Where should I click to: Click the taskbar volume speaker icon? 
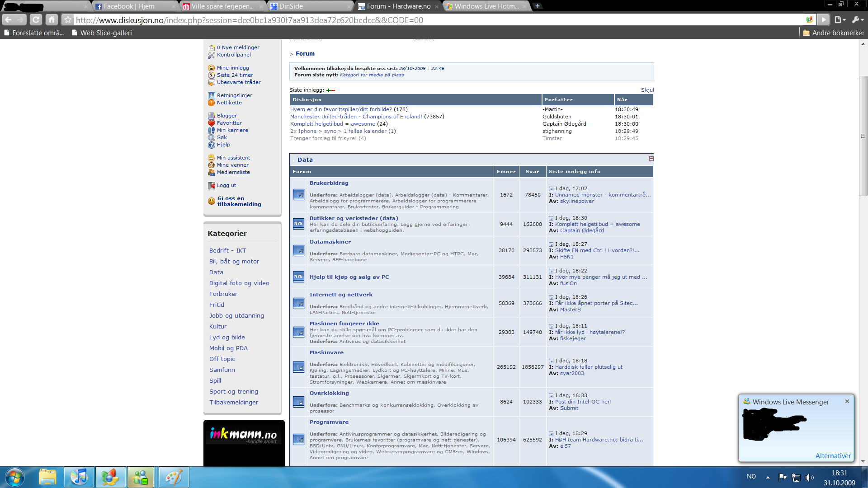(x=809, y=477)
